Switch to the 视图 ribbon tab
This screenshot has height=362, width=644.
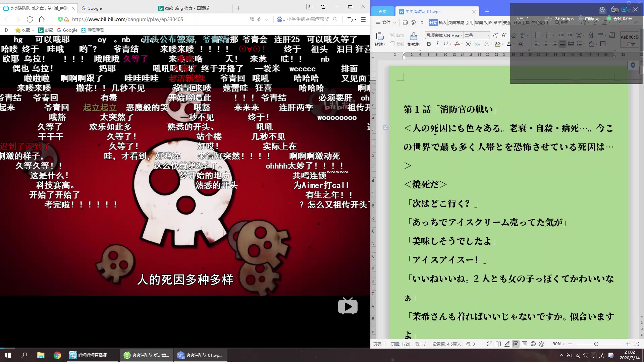point(488,22)
